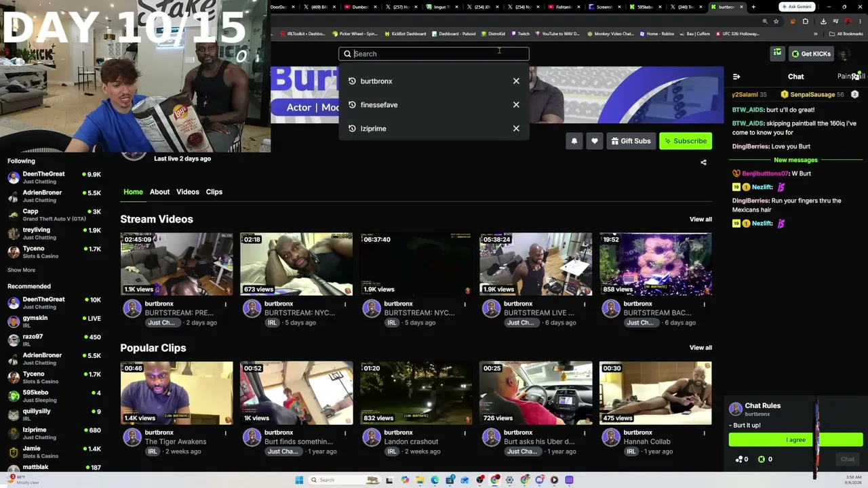The width and height of the screenshot is (868, 488).
Task: Remove burtbronx from recent searches
Action: tap(516, 81)
